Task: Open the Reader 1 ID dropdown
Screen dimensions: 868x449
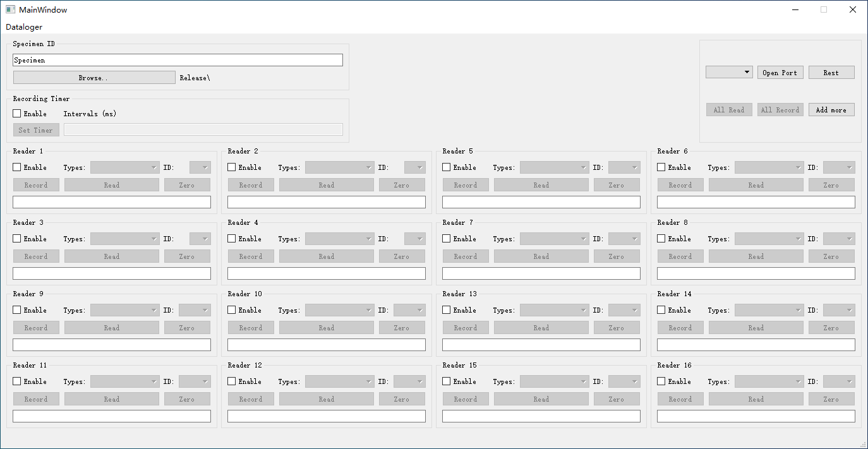Action: tap(200, 167)
